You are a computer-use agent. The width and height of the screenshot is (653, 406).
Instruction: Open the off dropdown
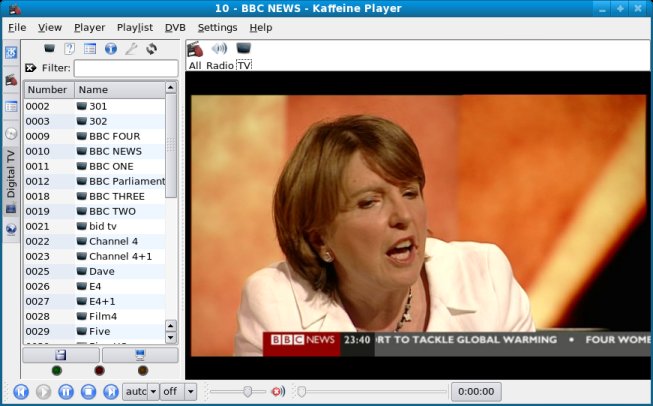tap(178, 391)
